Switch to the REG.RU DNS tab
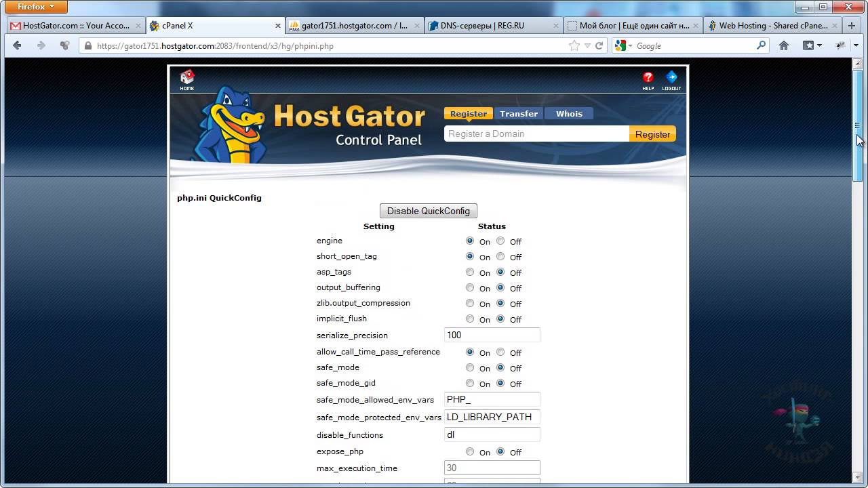This screenshot has width=868, height=488. tap(494, 26)
